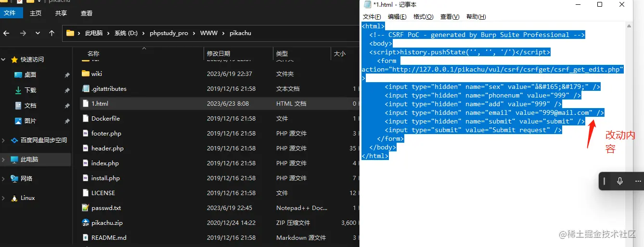Navigate to WWW in address bar
644x247 pixels.
coord(209,33)
